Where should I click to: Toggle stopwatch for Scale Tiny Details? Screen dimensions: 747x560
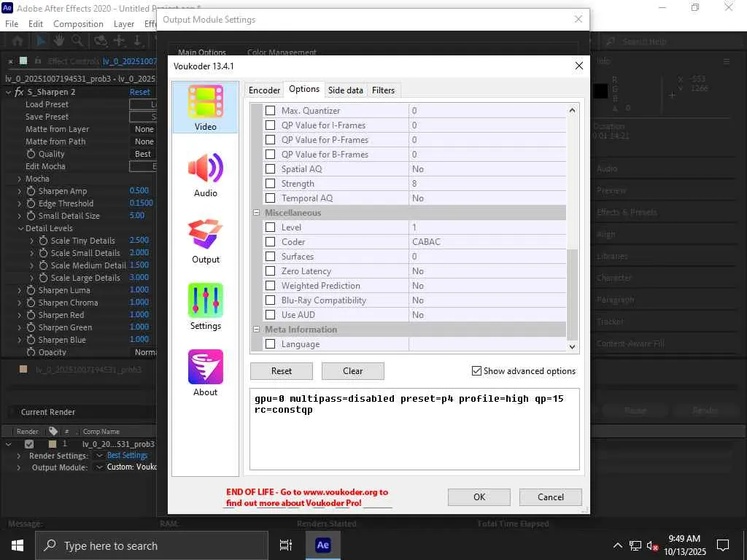[x=43, y=241]
